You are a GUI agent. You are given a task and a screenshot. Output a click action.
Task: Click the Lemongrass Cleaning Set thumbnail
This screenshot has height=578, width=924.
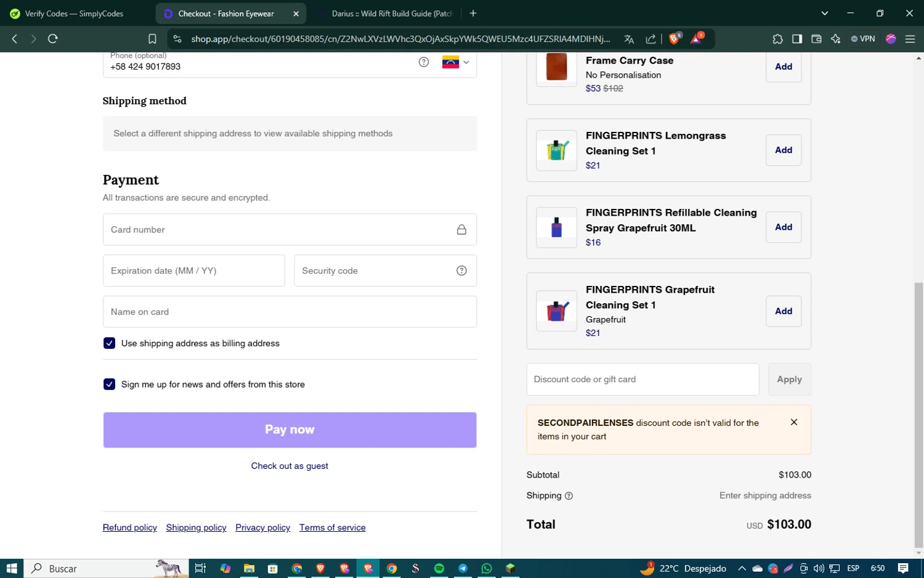(556, 150)
